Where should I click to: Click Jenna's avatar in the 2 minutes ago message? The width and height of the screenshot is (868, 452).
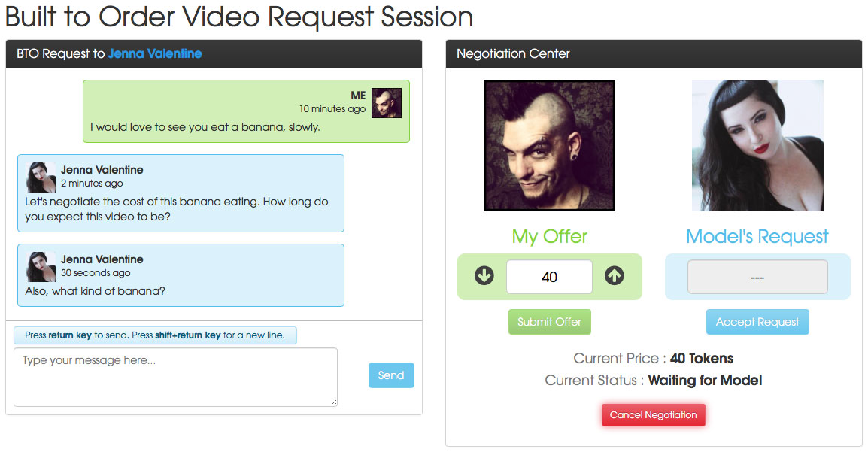click(41, 177)
